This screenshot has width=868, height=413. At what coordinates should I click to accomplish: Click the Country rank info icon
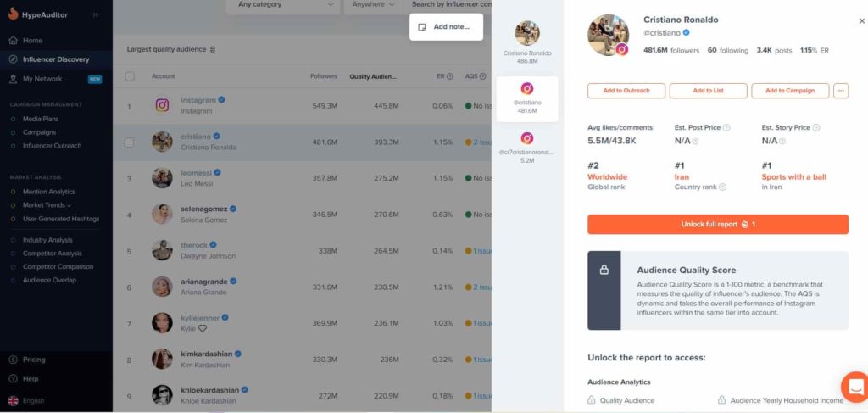coord(722,187)
